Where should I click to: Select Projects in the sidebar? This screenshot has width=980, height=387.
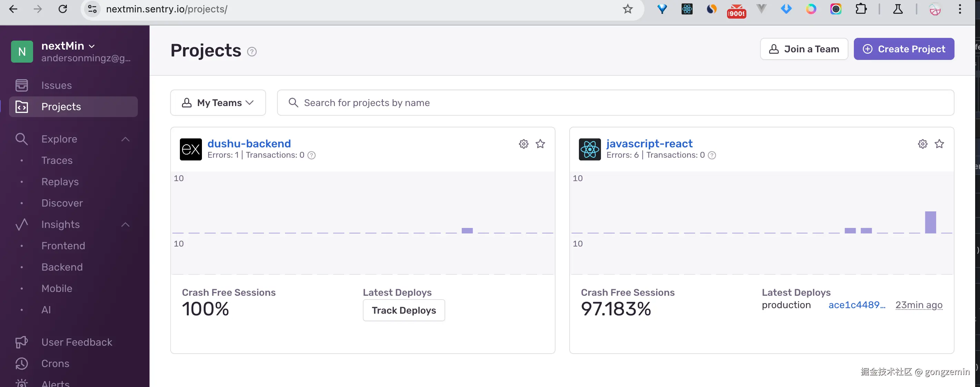pos(73,106)
